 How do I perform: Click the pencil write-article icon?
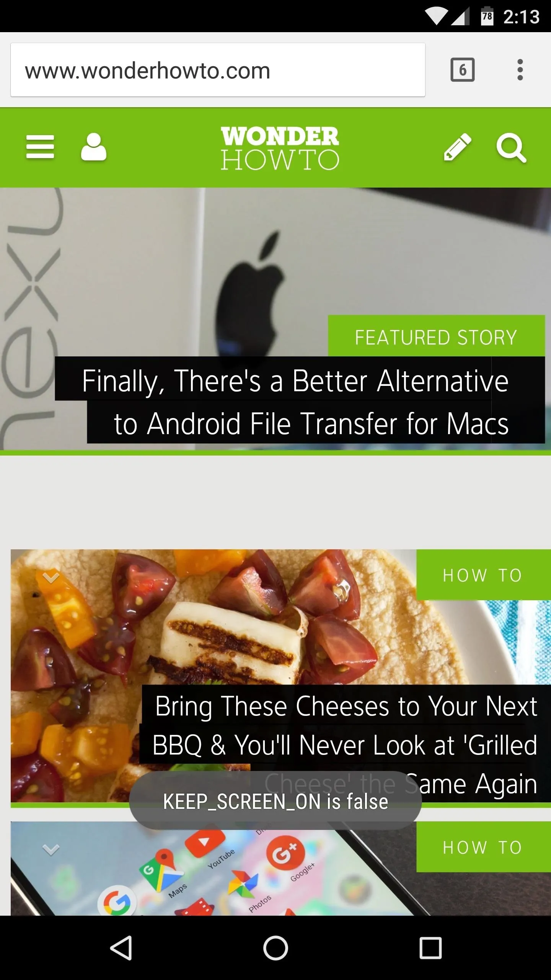pyautogui.click(x=457, y=147)
